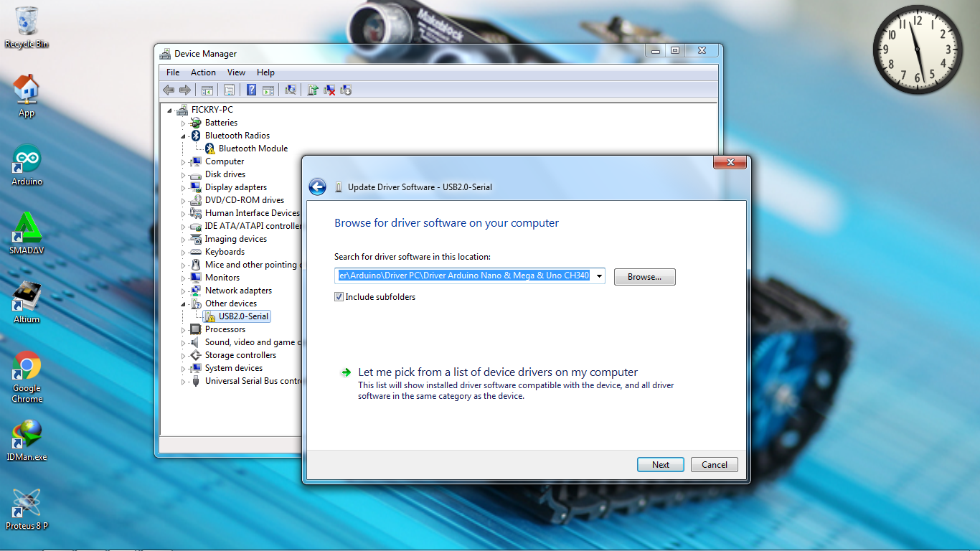Open the Action menu
980x551 pixels.
[x=203, y=72]
